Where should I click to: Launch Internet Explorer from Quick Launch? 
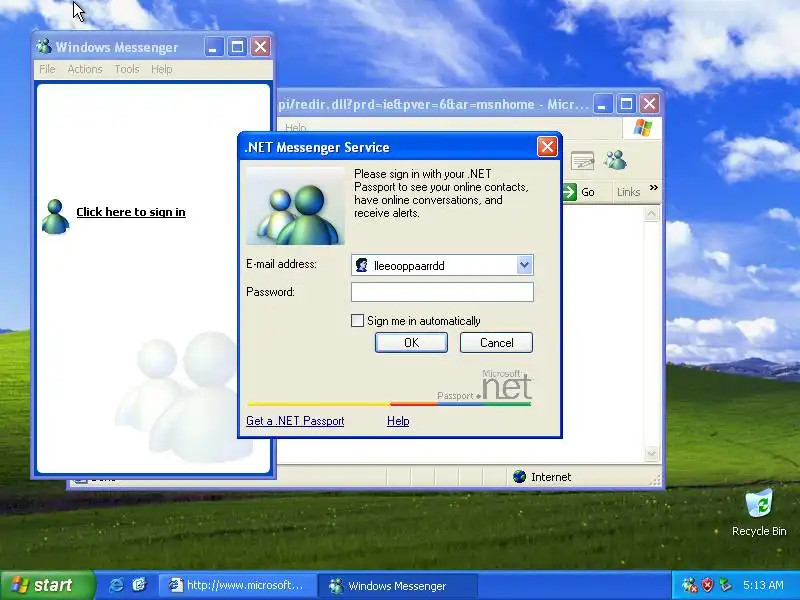pyautogui.click(x=116, y=585)
